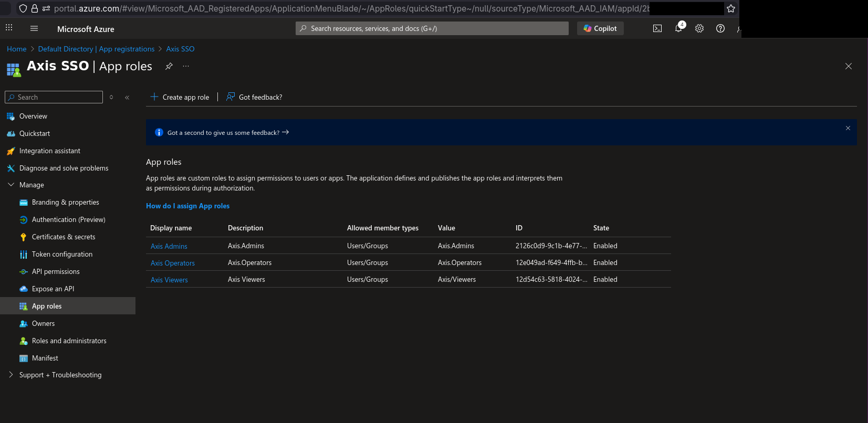Open the notifications bell
Screen dimensions: 868x423
(678, 29)
